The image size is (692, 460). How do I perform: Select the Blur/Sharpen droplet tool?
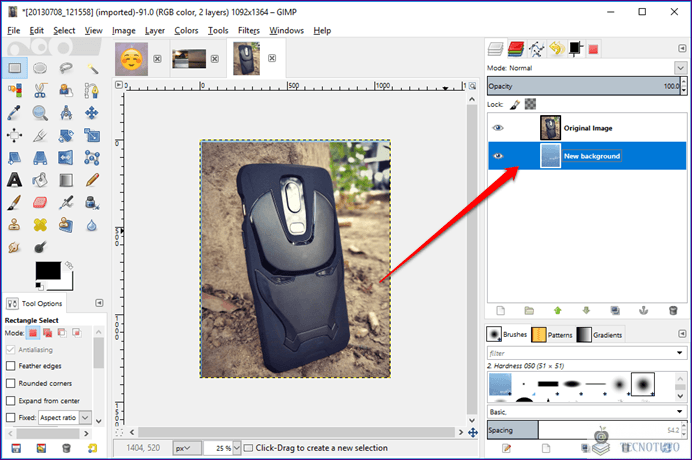point(92,226)
